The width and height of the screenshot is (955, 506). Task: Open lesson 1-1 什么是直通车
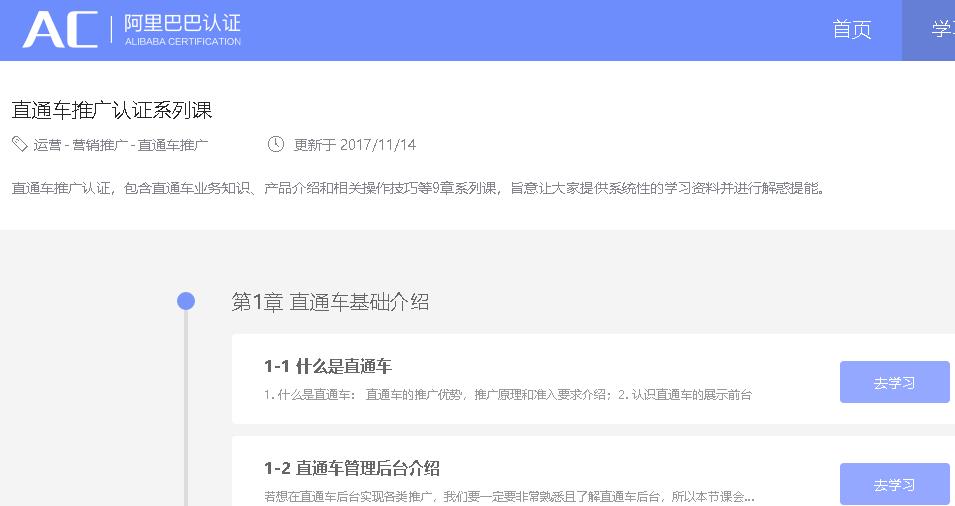[328, 366]
